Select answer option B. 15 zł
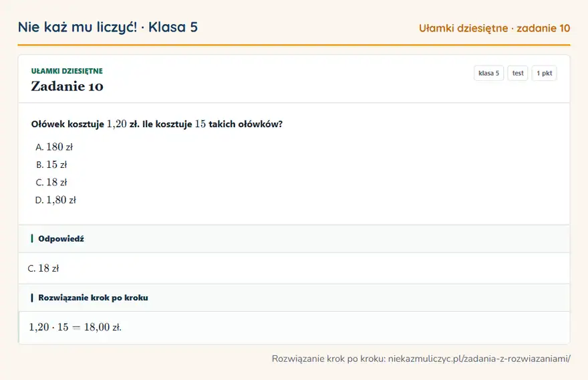 51,165
